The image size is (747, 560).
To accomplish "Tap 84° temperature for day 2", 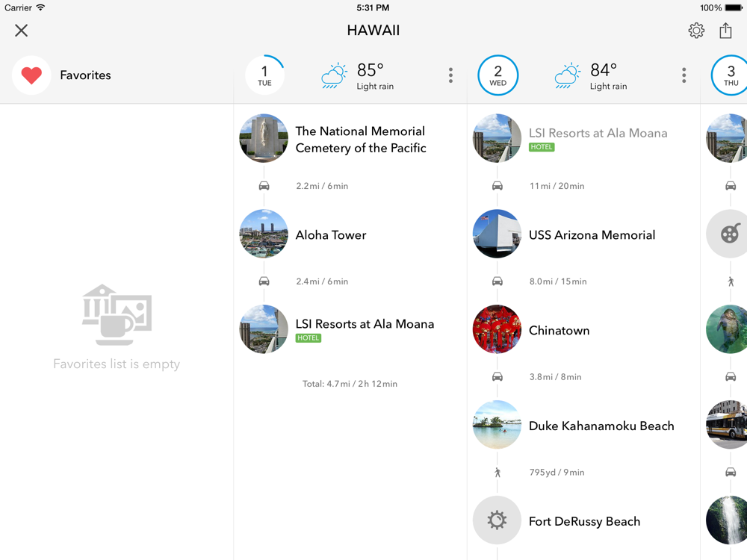I will point(604,70).
